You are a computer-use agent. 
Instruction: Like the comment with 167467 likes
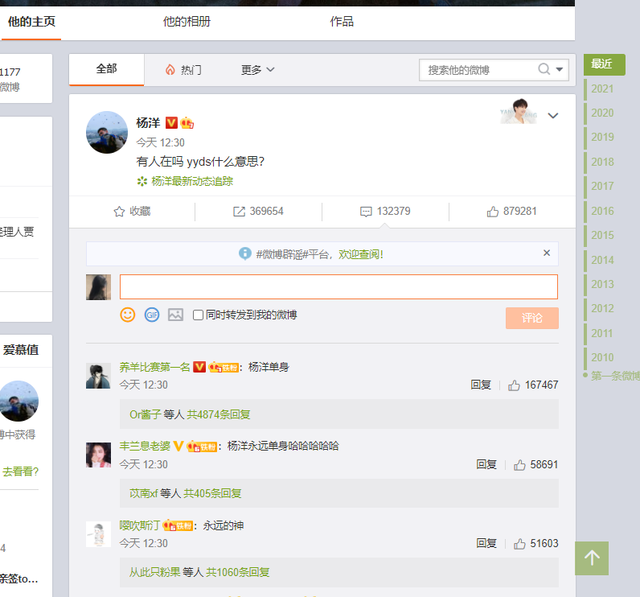click(515, 385)
